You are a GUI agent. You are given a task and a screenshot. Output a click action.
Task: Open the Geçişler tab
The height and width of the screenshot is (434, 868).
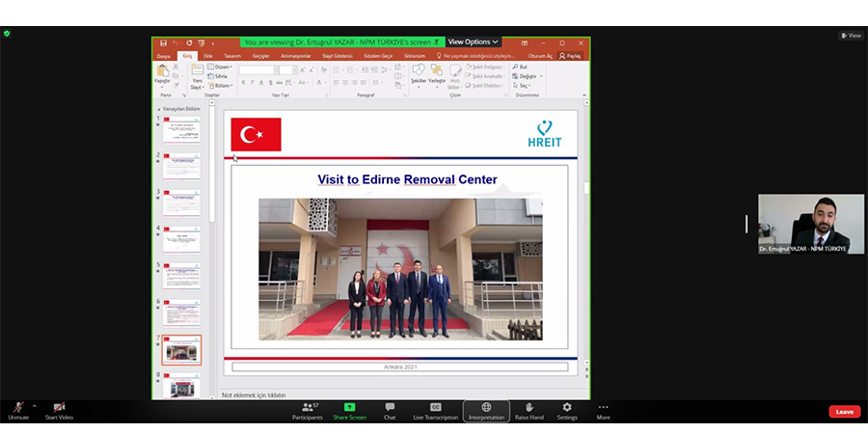[260, 56]
